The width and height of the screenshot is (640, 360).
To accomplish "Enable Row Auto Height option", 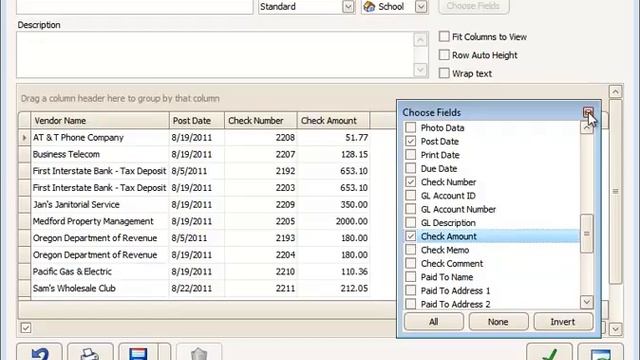I will coord(444,55).
